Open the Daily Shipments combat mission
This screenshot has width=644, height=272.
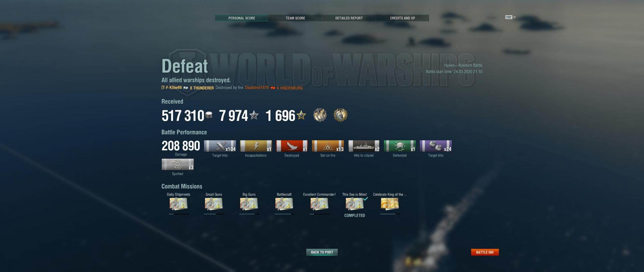tap(178, 204)
